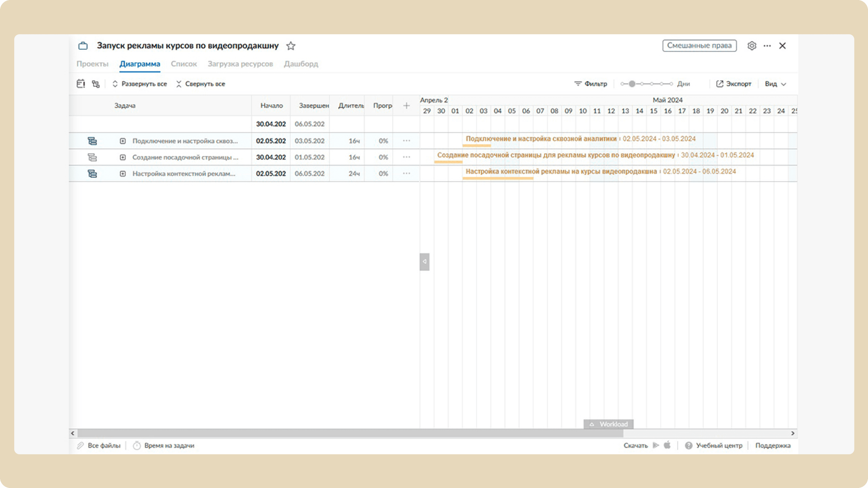Select task Подключение и настройка сквоз...
The height and width of the screenshot is (488, 868).
coord(185,141)
